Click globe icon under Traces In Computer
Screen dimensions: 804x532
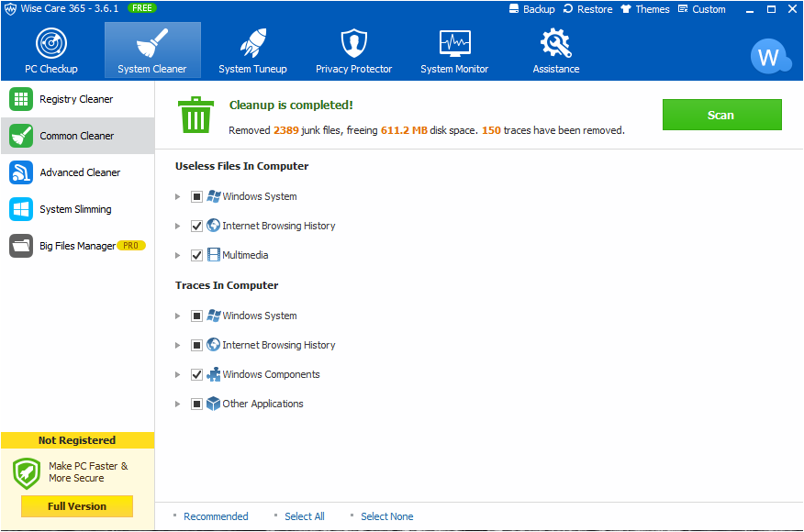click(213, 345)
